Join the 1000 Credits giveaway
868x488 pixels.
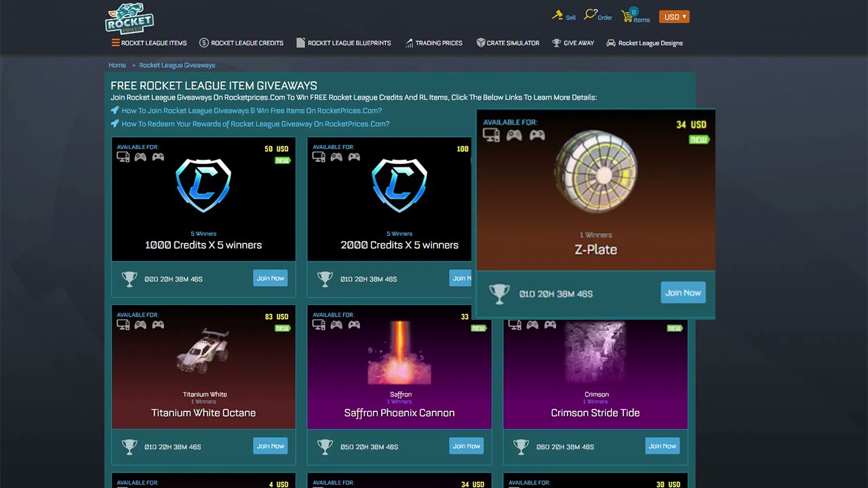coord(271,278)
